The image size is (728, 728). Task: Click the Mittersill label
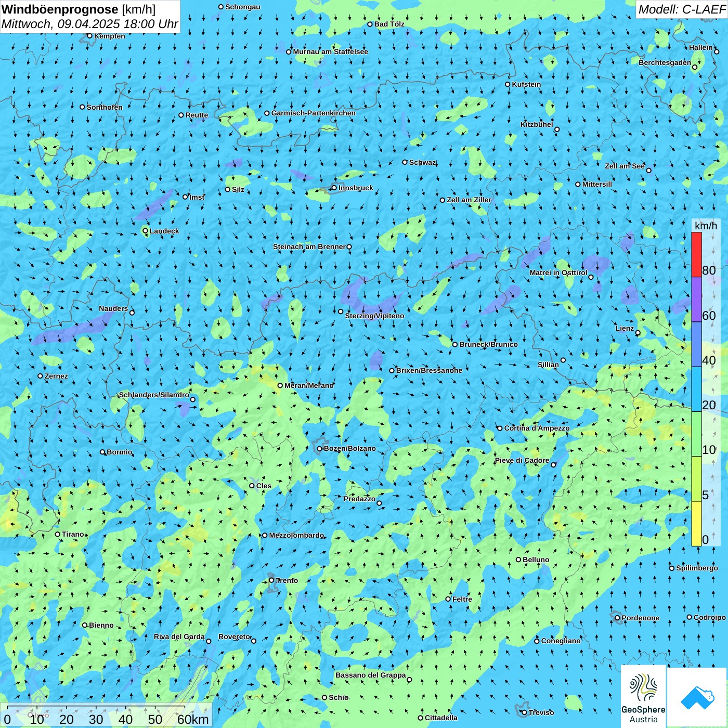(x=597, y=184)
